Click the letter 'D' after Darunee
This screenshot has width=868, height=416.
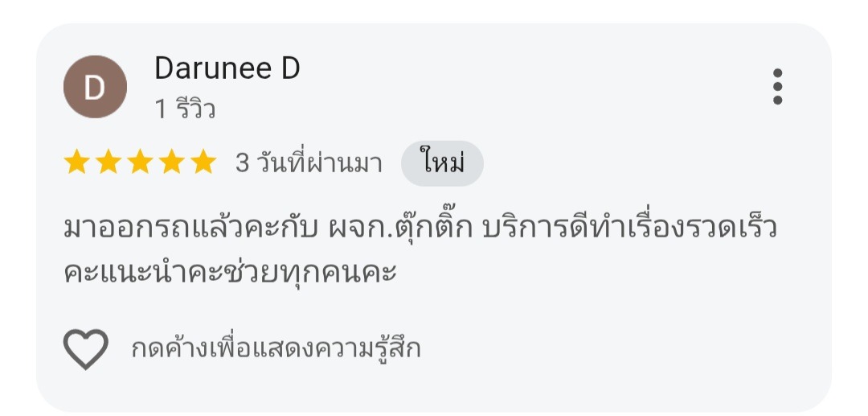[290, 69]
